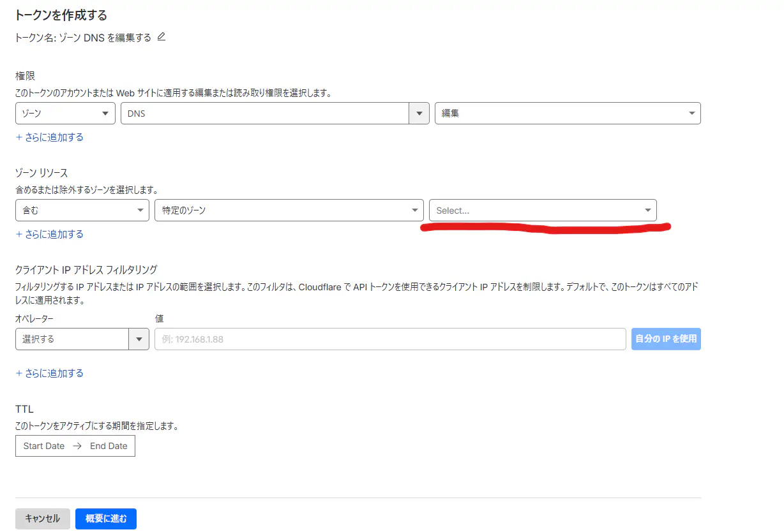Open the 特定のゾーン resource dropdown
The height and width of the screenshot is (532, 784).
287,210
